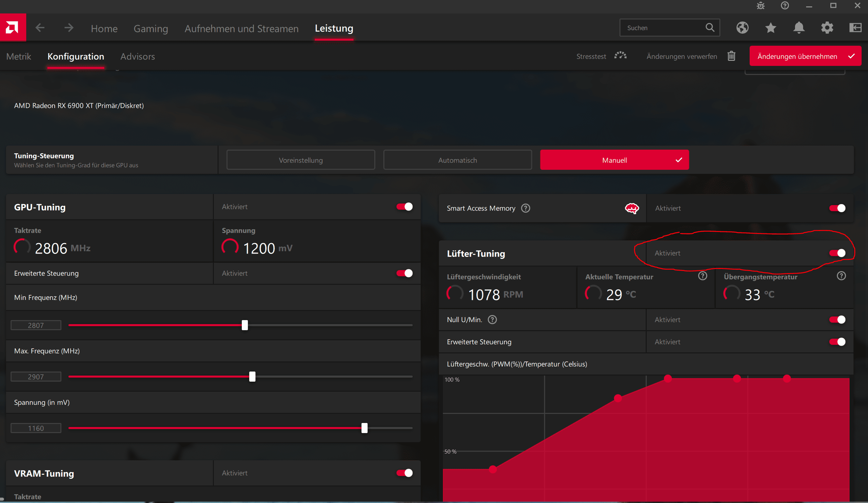This screenshot has height=503, width=868.
Task: Open Aufnehmen und Streamen tab
Action: click(x=241, y=29)
